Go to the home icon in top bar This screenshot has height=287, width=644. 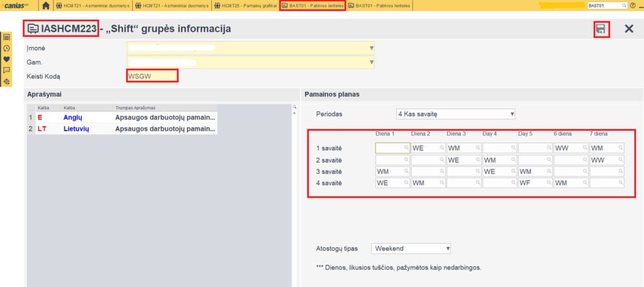point(46,6)
